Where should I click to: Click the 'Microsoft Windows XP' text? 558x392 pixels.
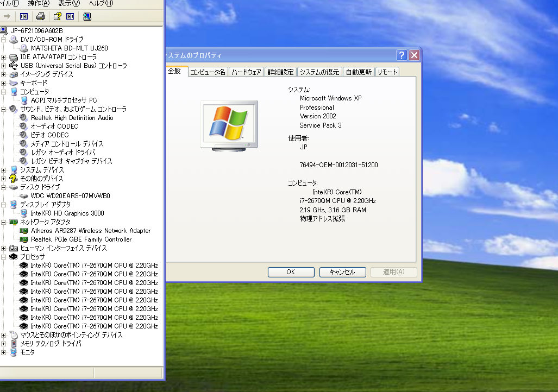tap(330, 98)
